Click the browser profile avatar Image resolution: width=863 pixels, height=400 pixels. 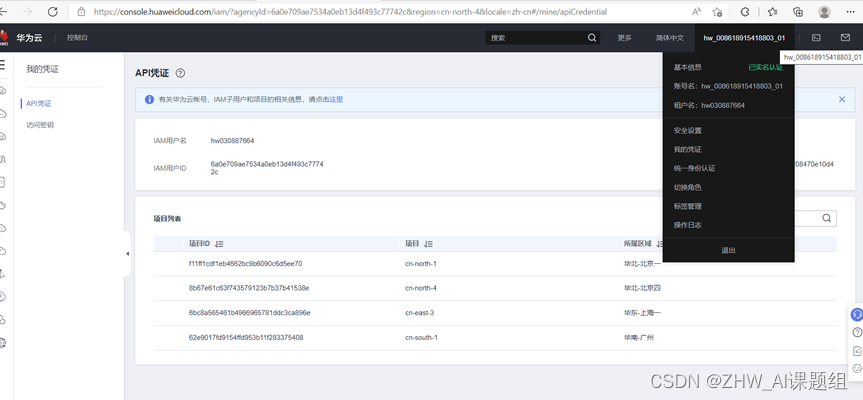tap(824, 12)
